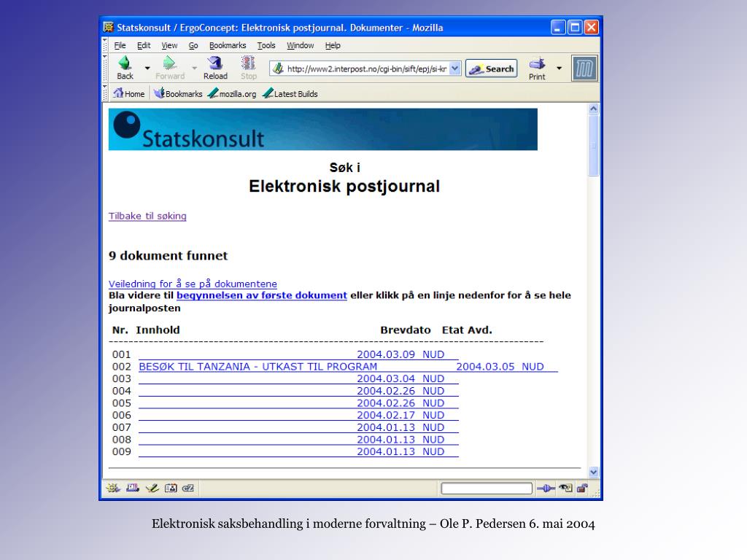Follow 'begynnelsen av første dokument' link
Image resolution: width=747 pixels, height=560 pixels.
click(x=262, y=295)
